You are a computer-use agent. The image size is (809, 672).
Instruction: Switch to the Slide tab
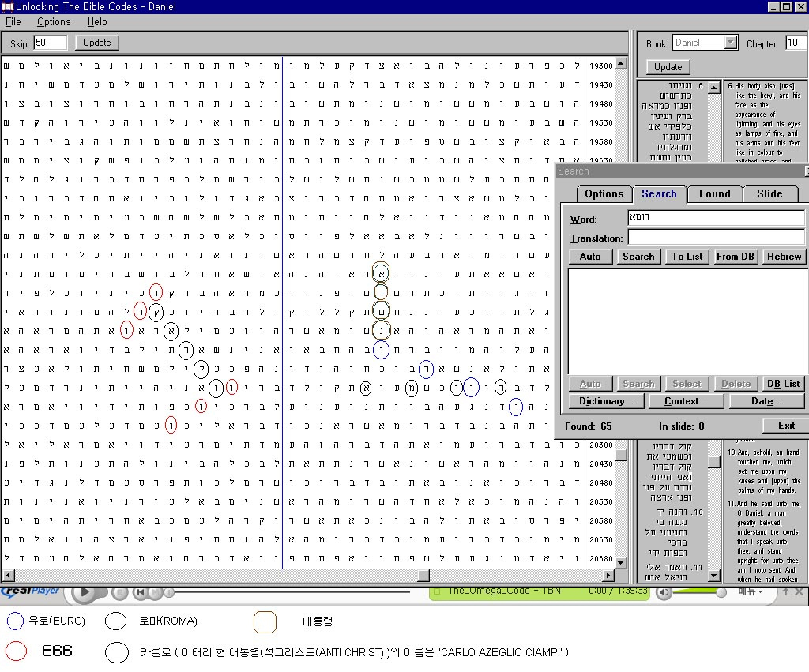tap(769, 194)
